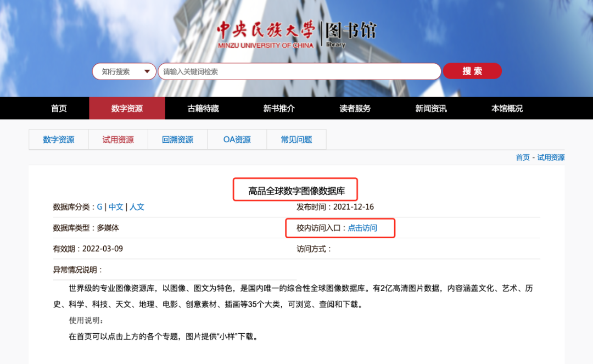Open the 首页 home menu item

coord(59,108)
